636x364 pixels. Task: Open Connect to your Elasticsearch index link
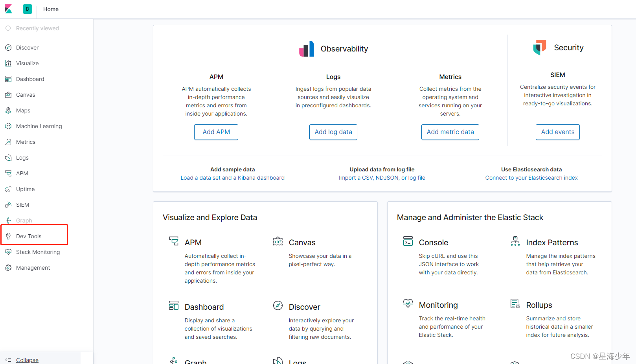[531, 178]
